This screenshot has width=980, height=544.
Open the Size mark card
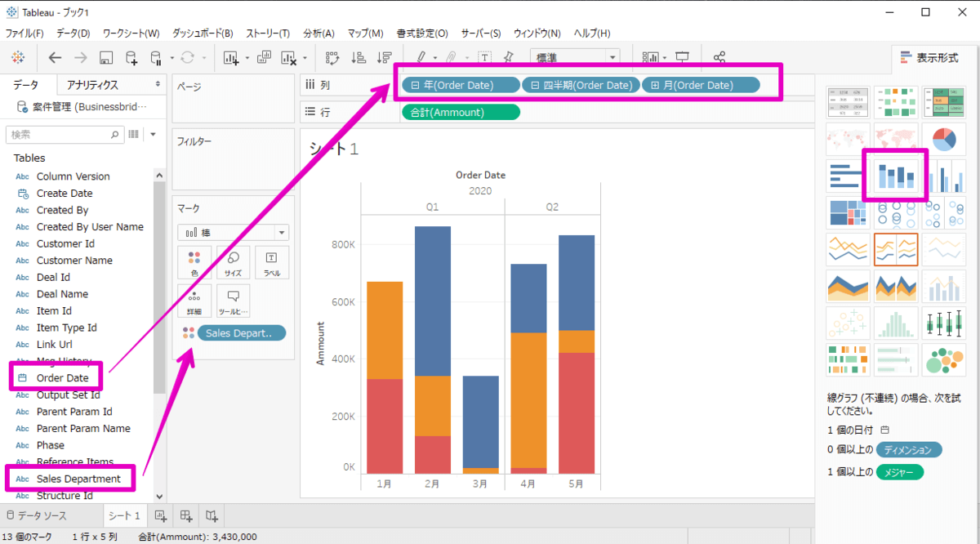coord(233,262)
